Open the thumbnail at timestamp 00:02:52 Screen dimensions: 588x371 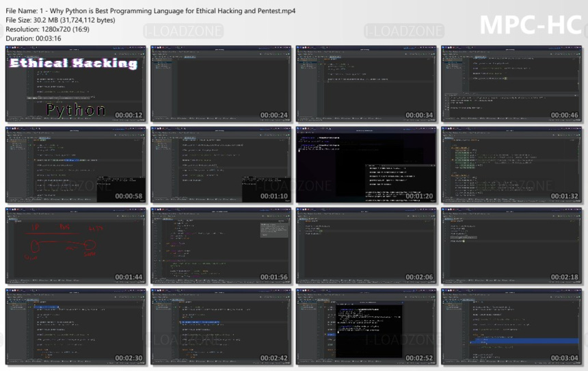[x=366, y=327]
